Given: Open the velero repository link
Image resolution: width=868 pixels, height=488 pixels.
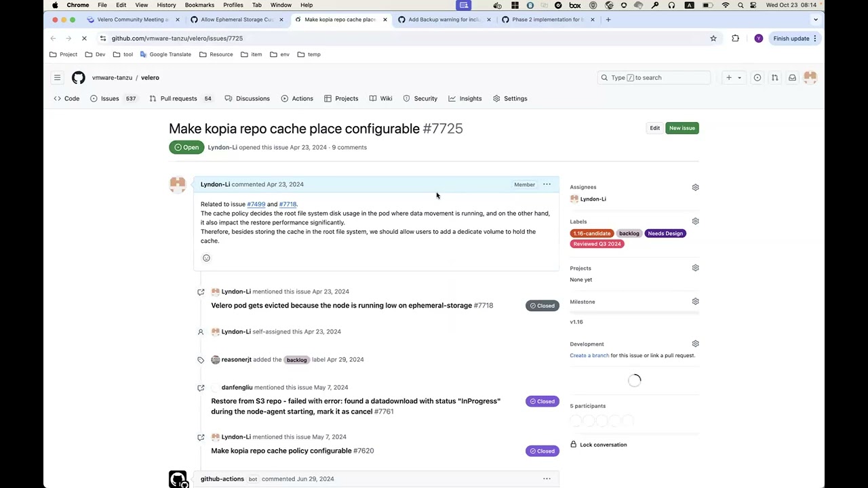Looking at the screenshot, I should pos(150,78).
